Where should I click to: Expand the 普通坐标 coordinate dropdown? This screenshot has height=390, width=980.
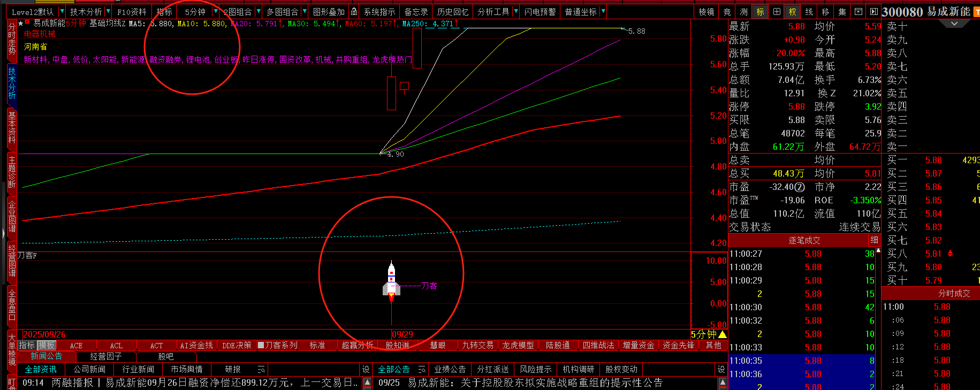coord(603,12)
